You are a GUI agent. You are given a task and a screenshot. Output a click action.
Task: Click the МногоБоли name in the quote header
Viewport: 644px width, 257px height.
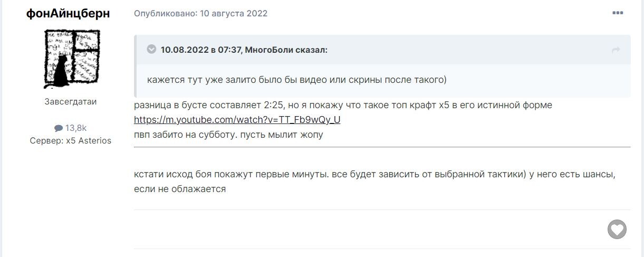[269, 50]
